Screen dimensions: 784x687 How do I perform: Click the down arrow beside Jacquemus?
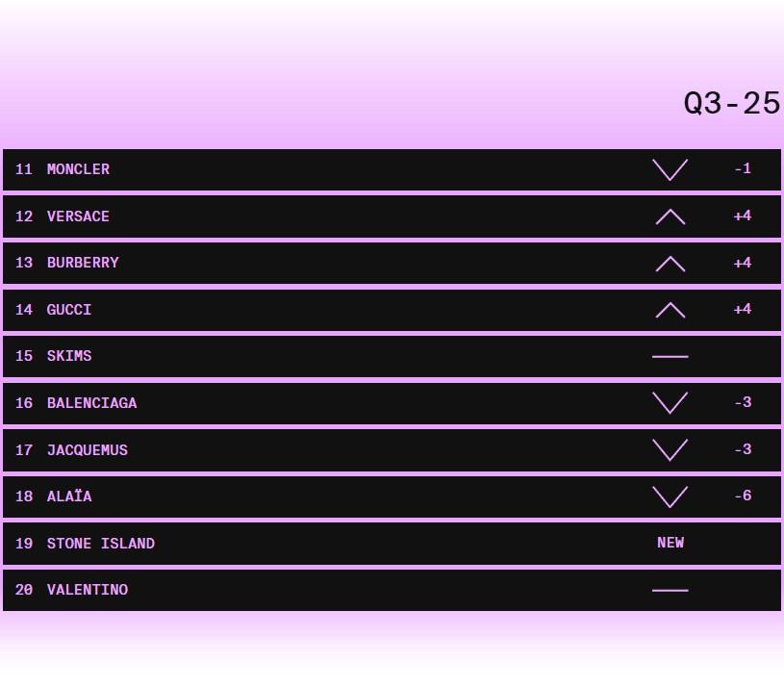pyautogui.click(x=670, y=450)
